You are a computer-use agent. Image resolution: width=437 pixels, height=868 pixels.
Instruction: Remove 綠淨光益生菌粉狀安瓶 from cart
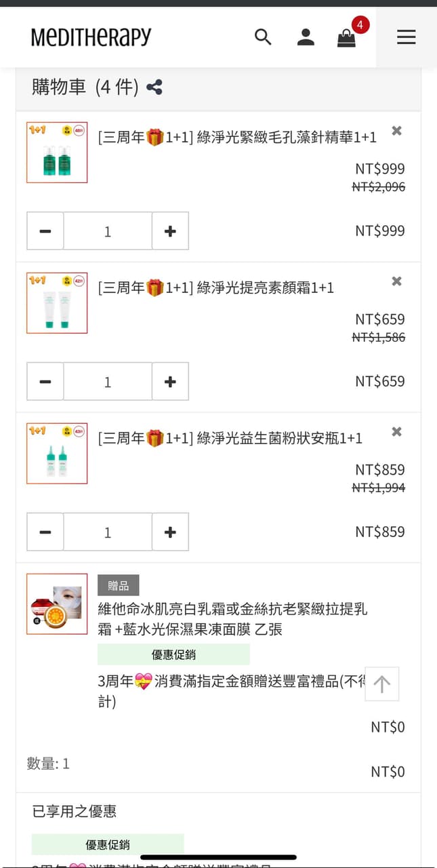click(397, 432)
